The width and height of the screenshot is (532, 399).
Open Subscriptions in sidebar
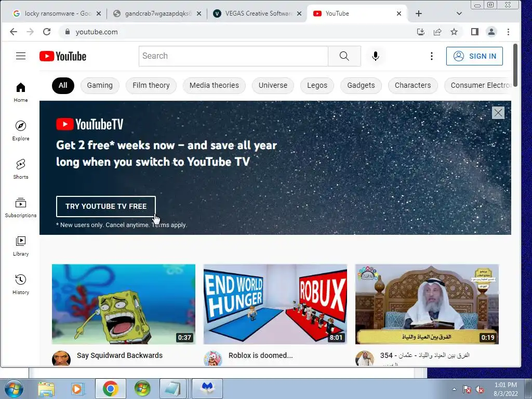(x=21, y=207)
